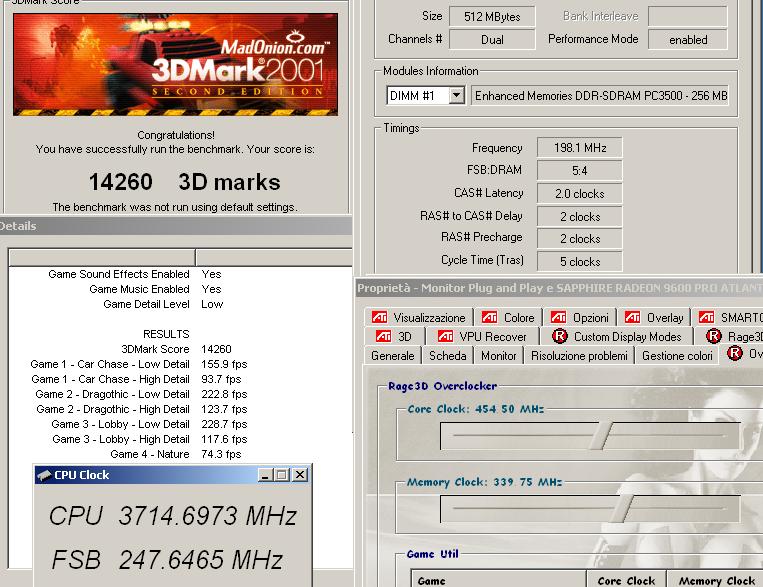This screenshot has height=587, width=763.
Task: Click the CPU 3714.6973 MHz readout
Action: coord(173,516)
